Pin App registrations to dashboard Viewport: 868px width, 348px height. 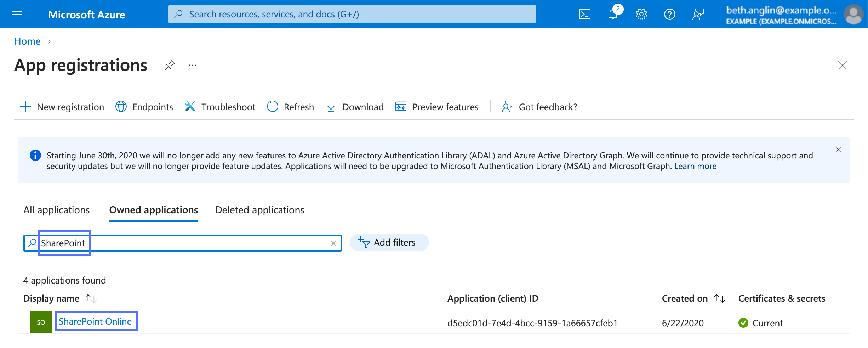[170, 65]
